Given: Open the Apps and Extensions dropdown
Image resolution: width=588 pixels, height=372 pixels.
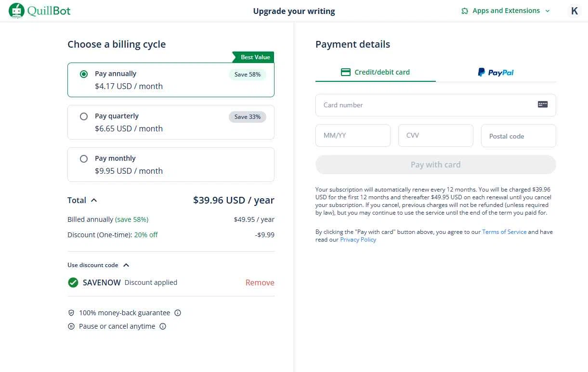Looking at the screenshot, I should (x=506, y=11).
